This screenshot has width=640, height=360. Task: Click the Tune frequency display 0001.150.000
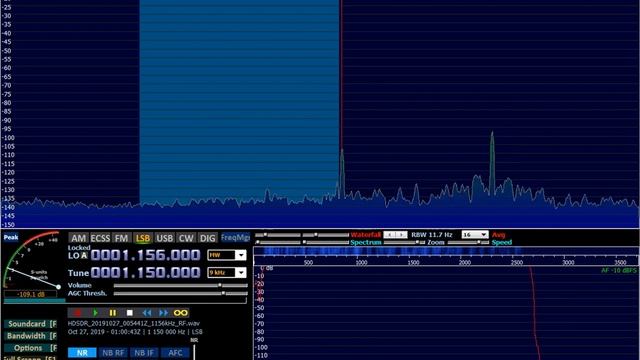(x=145, y=273)
